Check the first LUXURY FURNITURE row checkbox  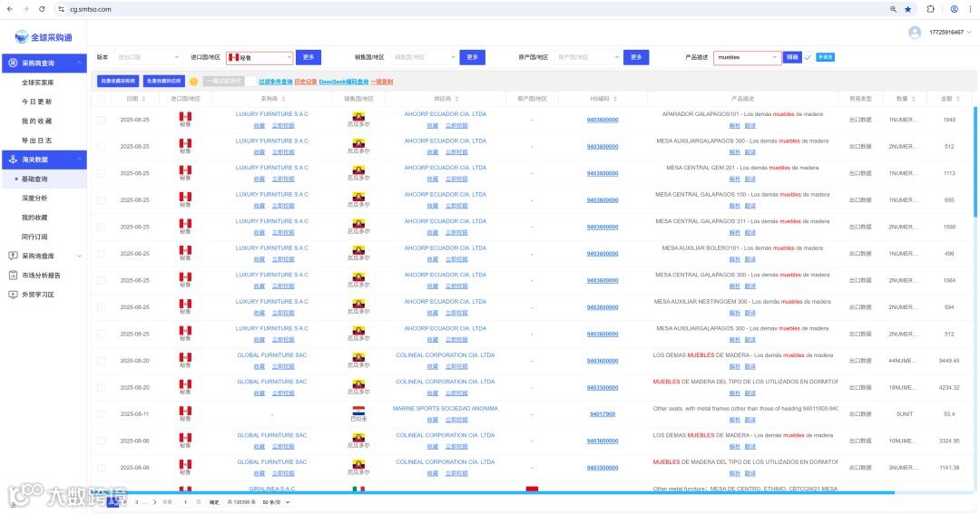pos(102,120)
